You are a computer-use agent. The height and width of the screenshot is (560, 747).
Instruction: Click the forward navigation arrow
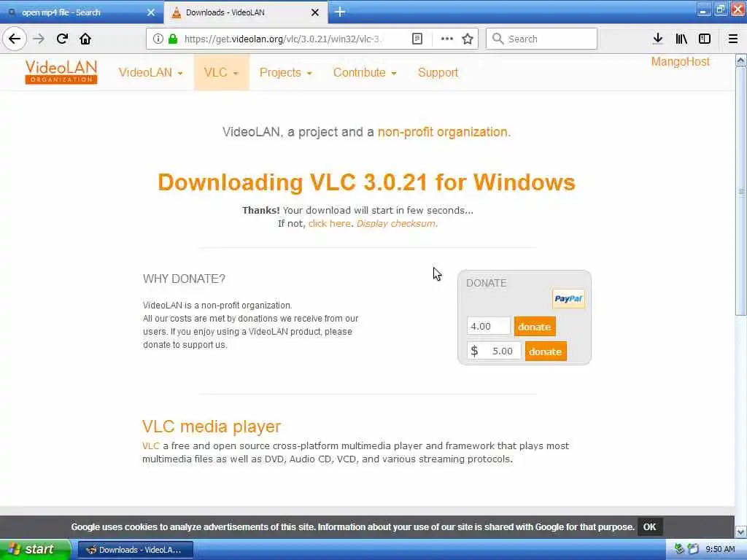[39, 39]
